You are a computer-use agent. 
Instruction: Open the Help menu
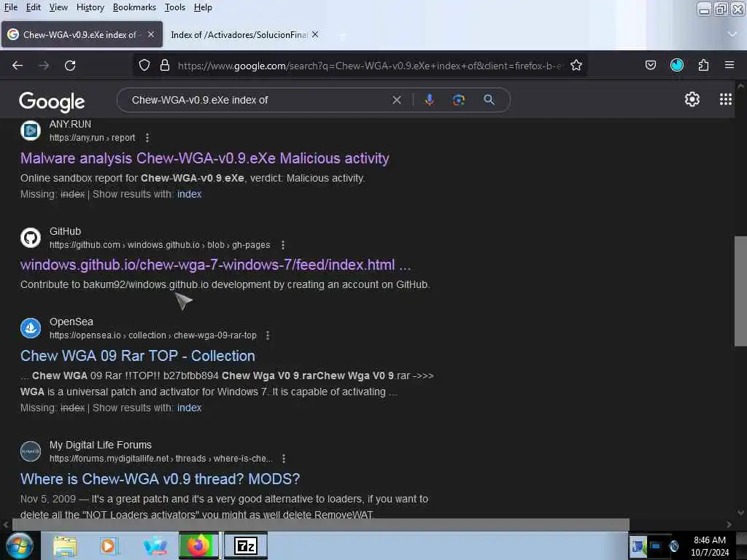point(203,7)
